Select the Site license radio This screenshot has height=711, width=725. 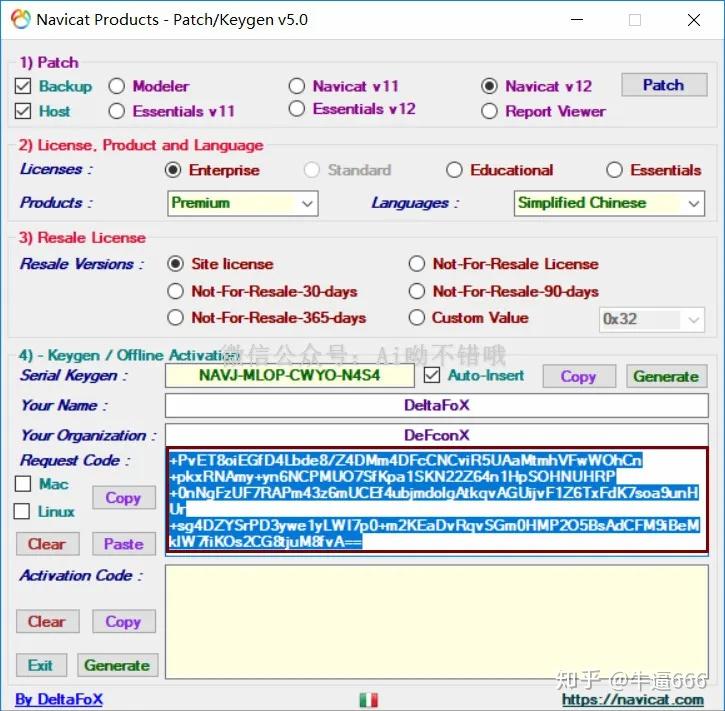[x=175, y=264]
